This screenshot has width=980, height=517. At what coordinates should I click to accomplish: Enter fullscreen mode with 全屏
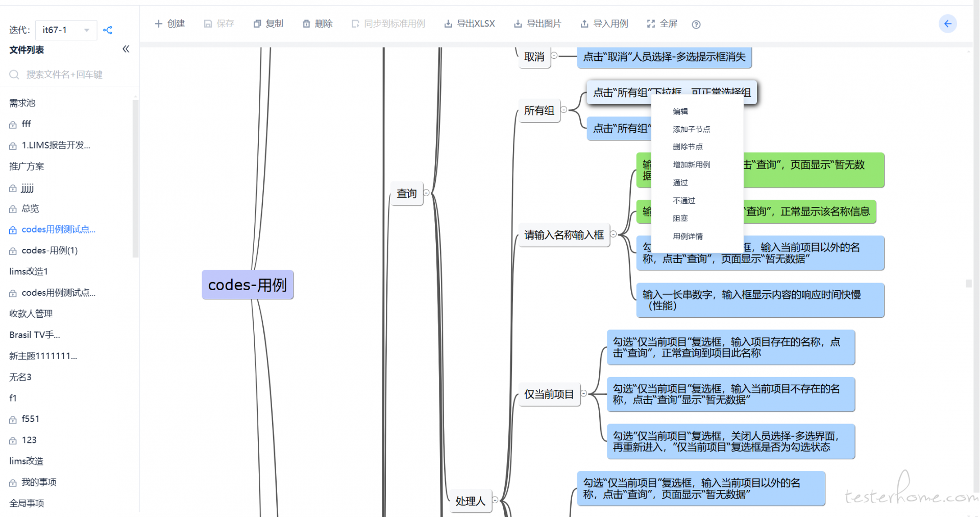click(x=662, y=24)
